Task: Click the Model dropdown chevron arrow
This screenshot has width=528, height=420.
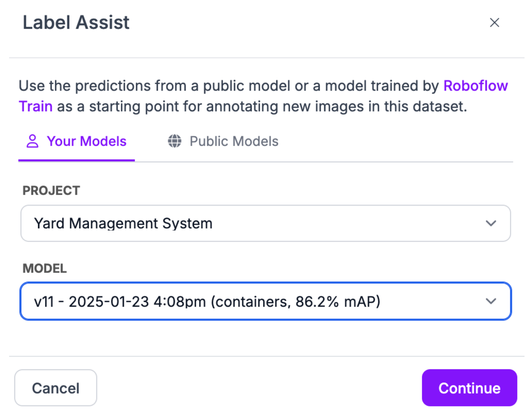Action: tap(491, 301)
